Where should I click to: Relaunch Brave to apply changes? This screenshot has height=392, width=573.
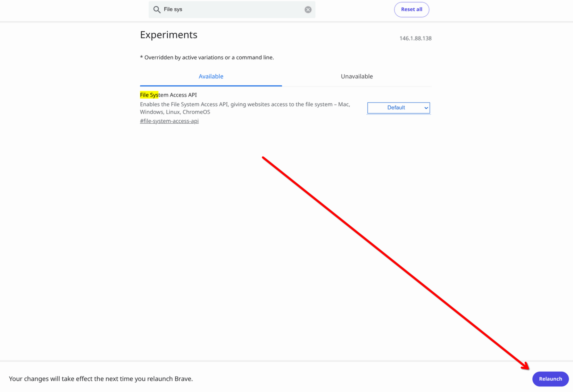tap(550, 379)
